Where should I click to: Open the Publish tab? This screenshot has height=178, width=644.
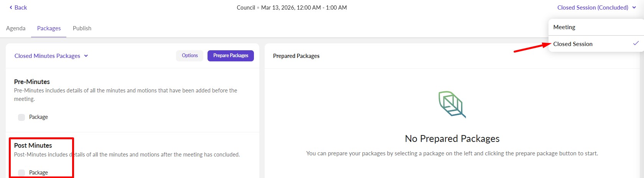pos(82,28)
